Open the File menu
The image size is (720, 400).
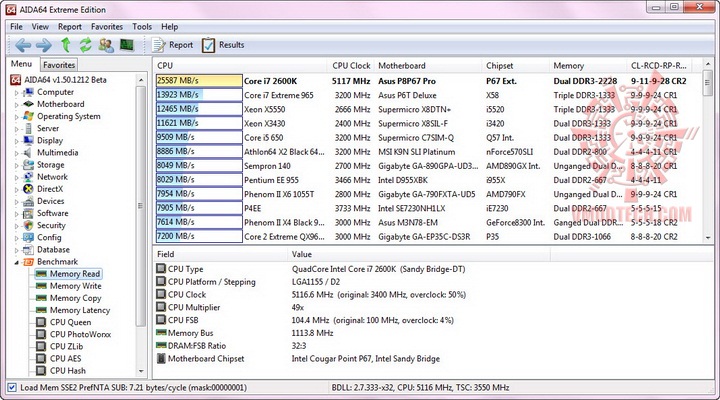16,27
